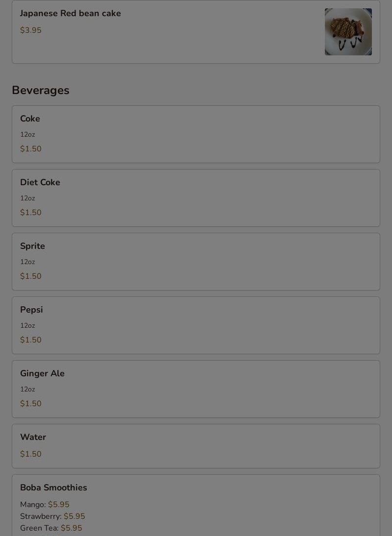This screenshot has height=536, width=392.
Task: Click the Beverages section heading
Action: tap(41, 90)
